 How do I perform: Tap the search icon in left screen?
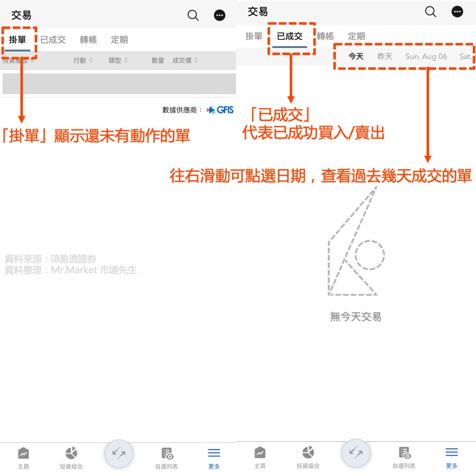tap(193, 15)
